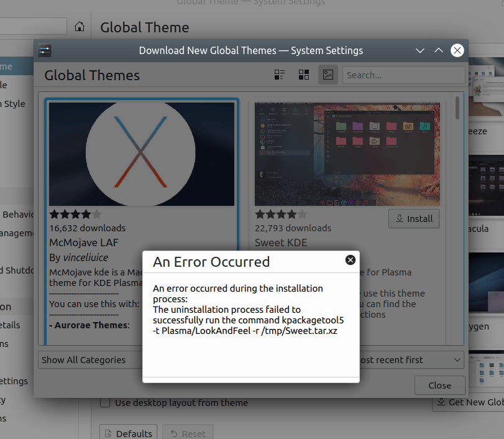
Task: Enable Use desktop layout from theme
Action: click(106, 403)
